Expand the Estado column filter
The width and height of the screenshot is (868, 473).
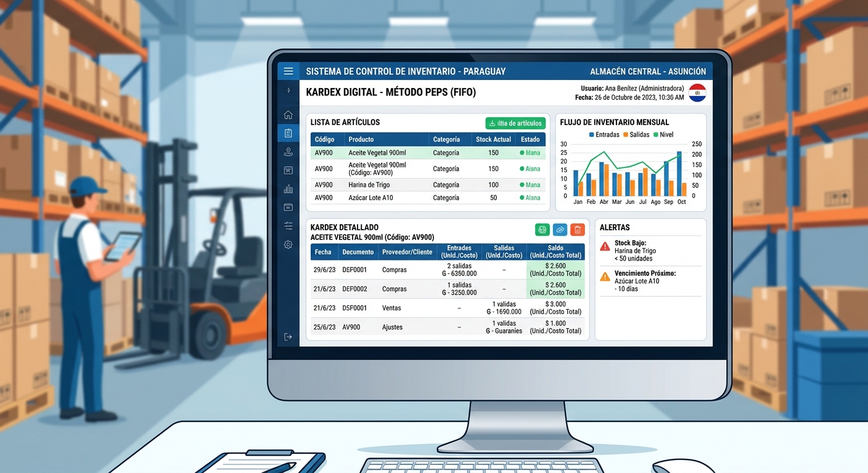(530, 139)
